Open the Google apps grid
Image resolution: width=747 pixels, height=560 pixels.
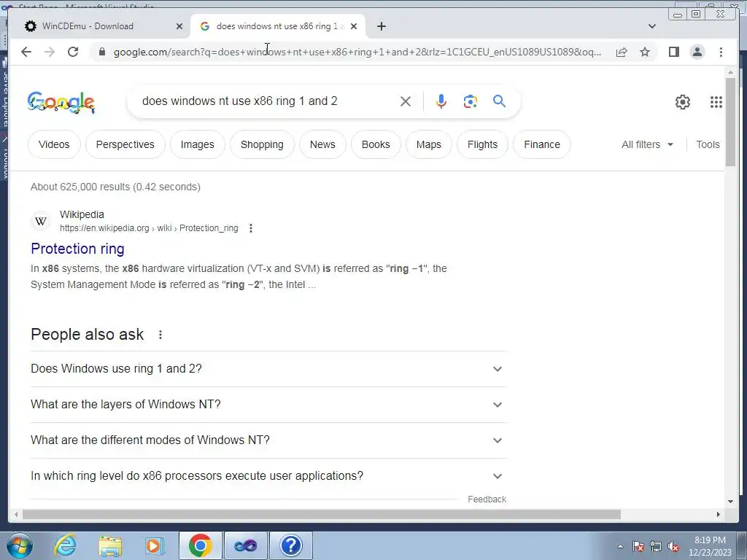[x=716, y=102]
